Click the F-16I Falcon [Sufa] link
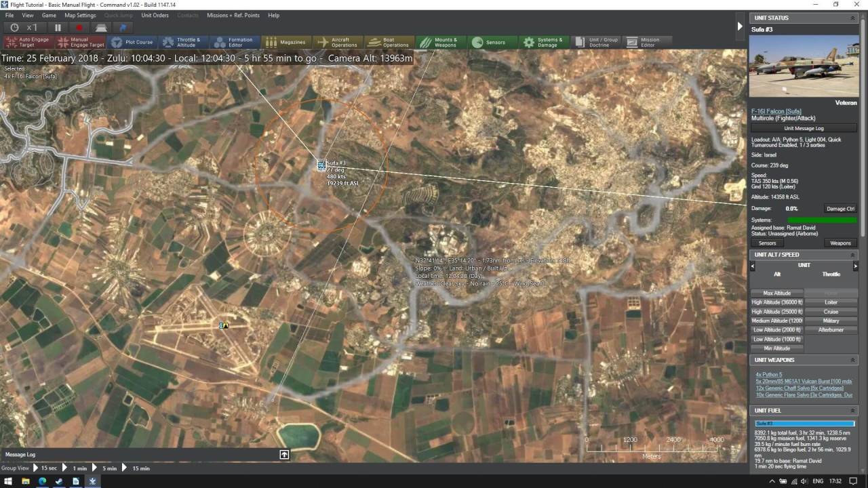The width and height of the screenshot is (868, 488). [776, 111]
